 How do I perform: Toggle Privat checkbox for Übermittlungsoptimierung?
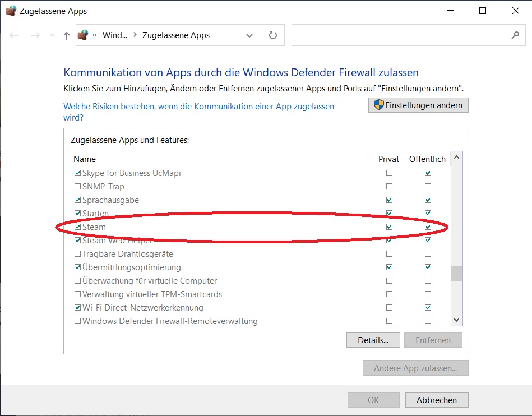389,267
